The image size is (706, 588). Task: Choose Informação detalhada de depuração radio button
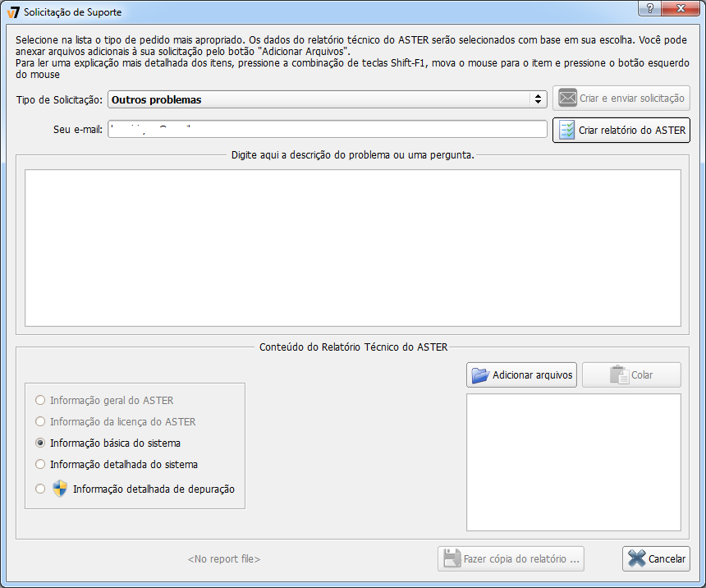[x=40, y=489]
